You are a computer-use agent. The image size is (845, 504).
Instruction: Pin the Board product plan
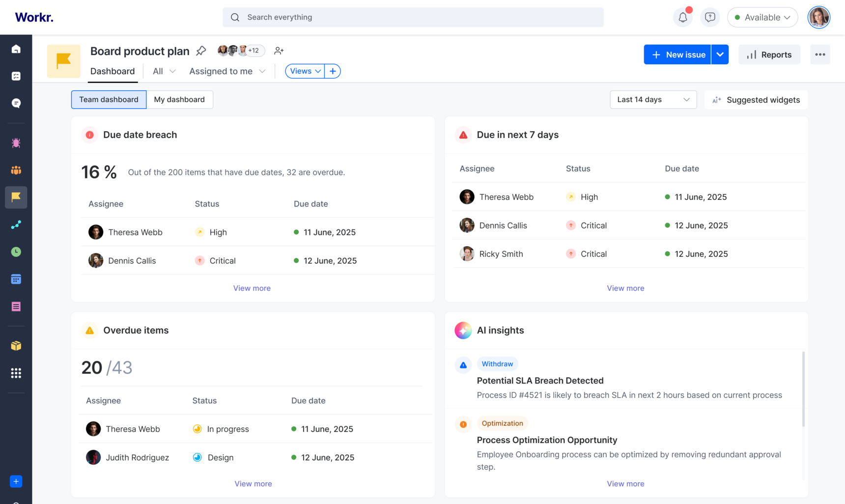pos(201,51)
